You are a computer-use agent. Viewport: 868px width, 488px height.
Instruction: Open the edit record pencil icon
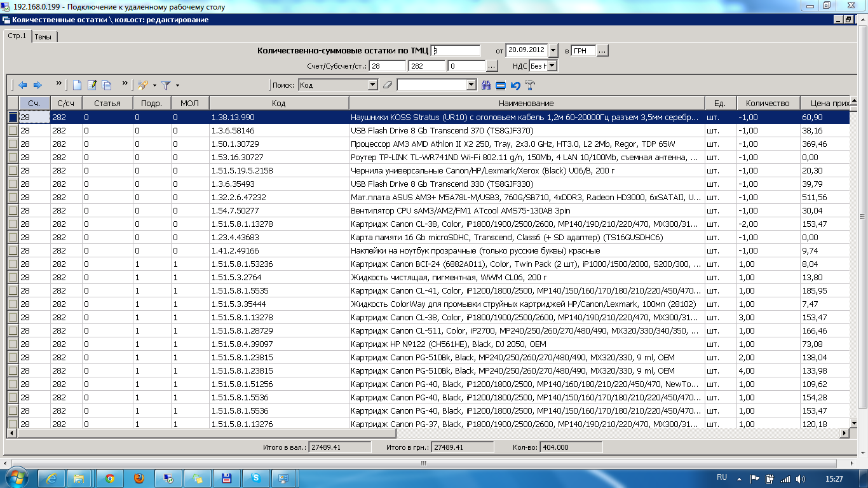(92, 85)
